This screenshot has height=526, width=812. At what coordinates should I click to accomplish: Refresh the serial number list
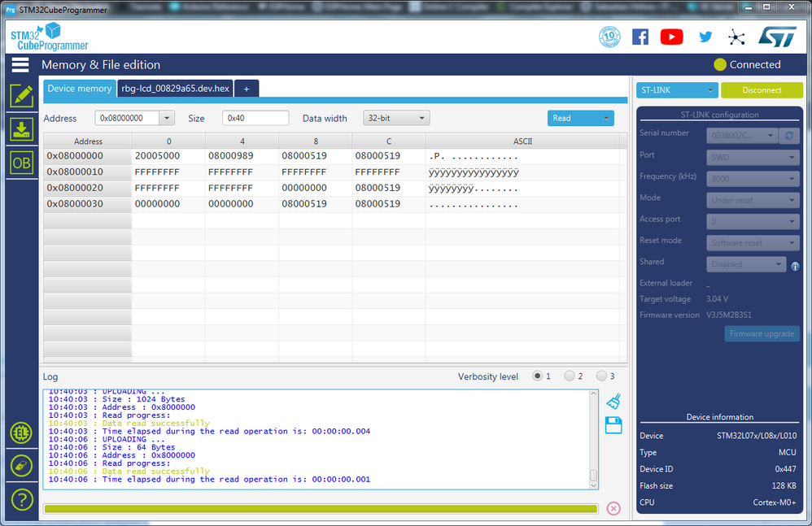pos(789,136)
